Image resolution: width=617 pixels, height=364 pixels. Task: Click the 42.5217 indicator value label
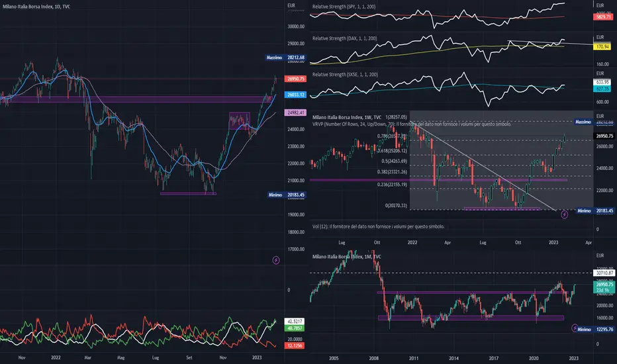[295, 322]
